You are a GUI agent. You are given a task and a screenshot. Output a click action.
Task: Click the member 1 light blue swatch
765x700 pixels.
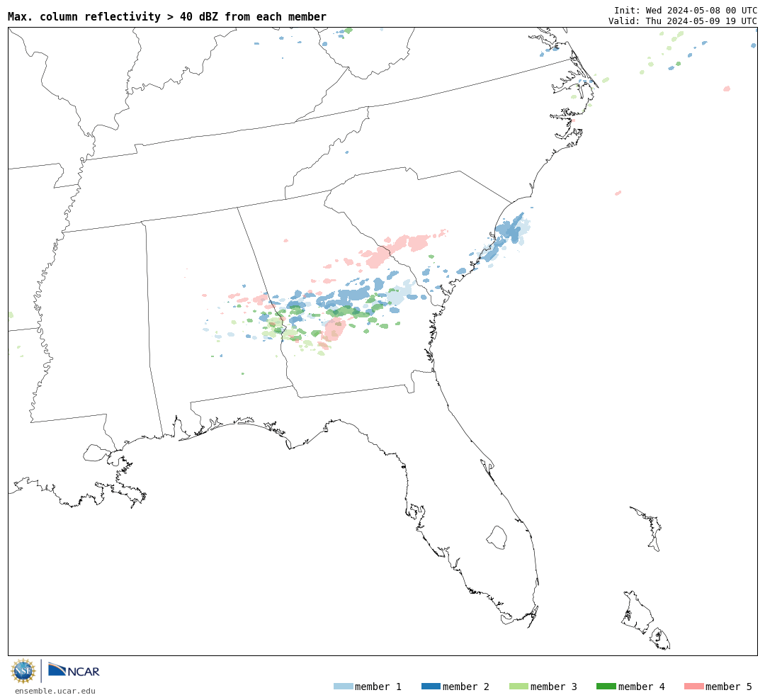pyautogui.click(x=343, y=687)
